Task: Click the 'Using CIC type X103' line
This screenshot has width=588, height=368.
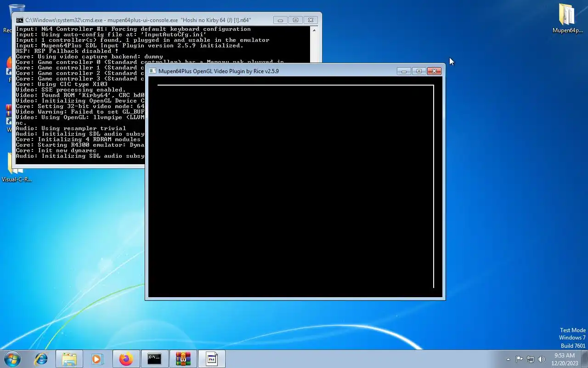Action: [62, 84]
